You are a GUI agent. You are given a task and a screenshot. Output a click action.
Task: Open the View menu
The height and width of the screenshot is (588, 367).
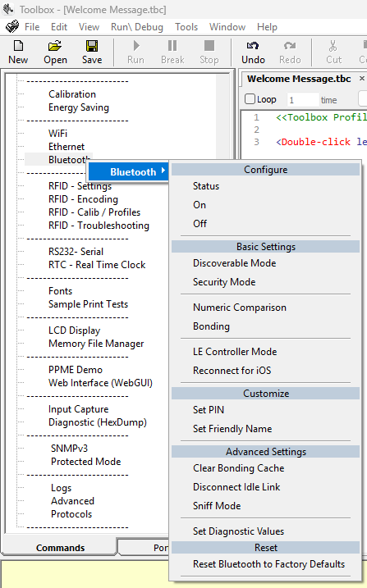click(x=89, y=27)
